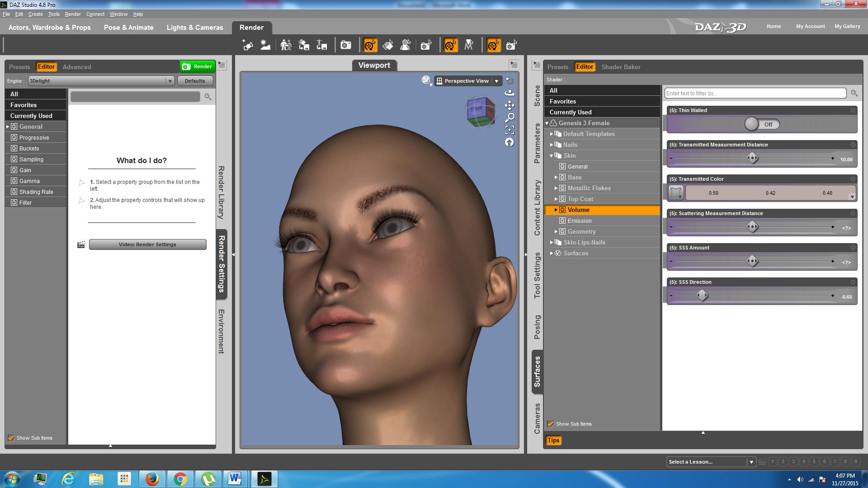The height and width of the screenshot is (488, 868).
Task: Click the viewport orbit camera icon
Action: pyautogui.click(x=509, y=93)
